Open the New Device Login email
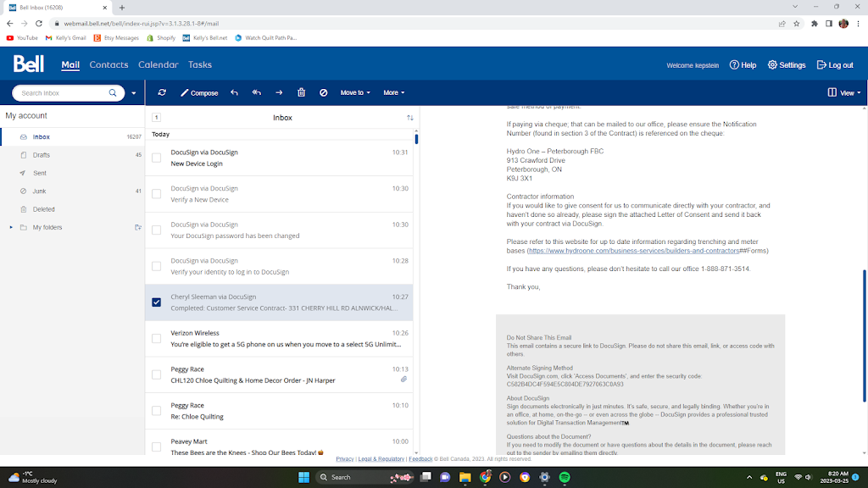The height and width of the screenshot is (488, 868). 279,158
